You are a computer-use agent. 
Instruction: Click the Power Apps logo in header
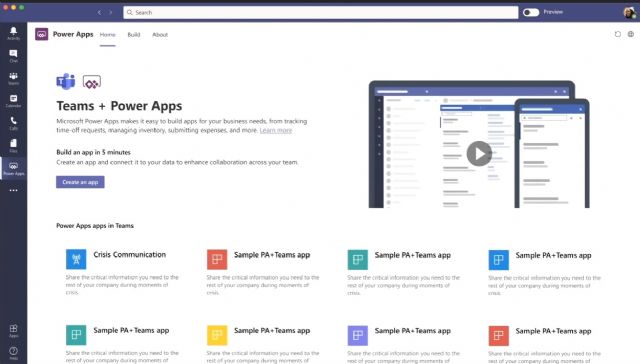click(x=42, y=34)
